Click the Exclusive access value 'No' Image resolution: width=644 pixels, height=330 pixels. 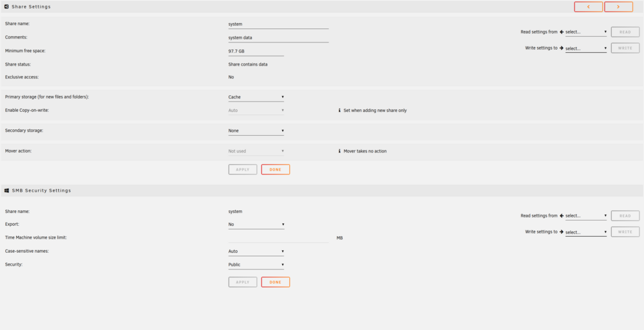[x=231, y=77]
